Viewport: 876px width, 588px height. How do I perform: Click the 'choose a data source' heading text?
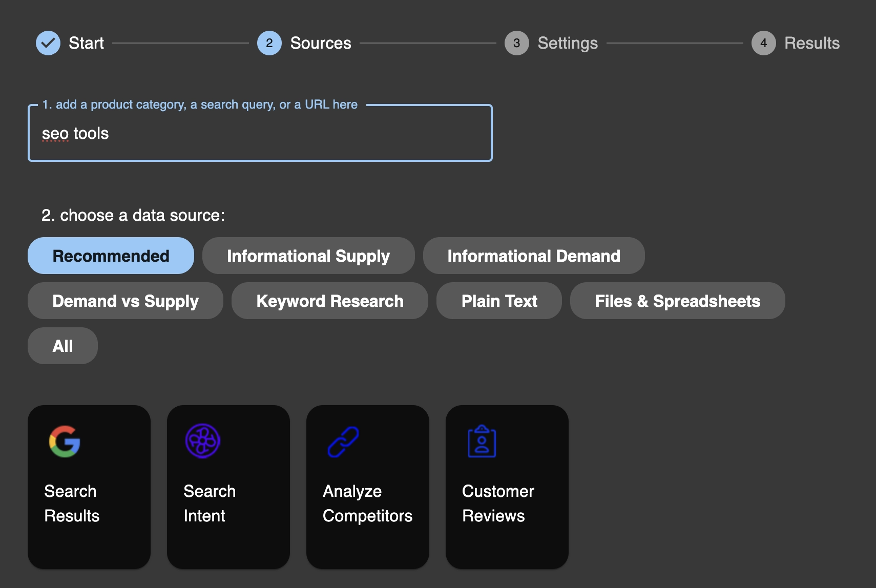coord(133,215)
